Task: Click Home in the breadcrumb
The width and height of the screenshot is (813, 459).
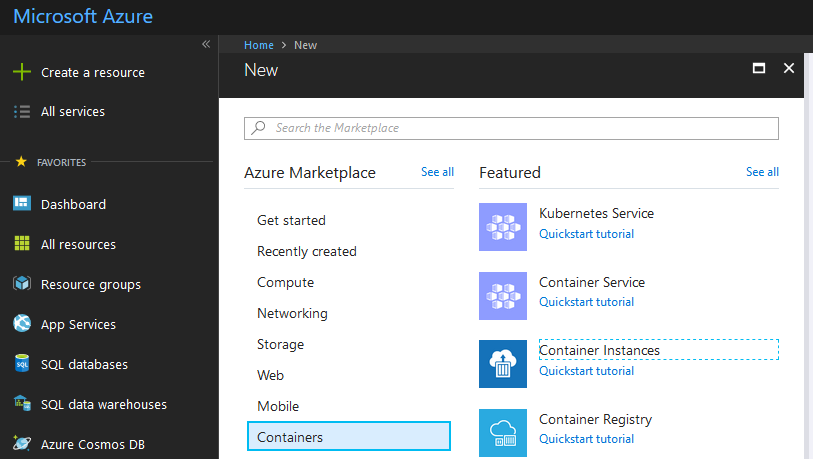Action: [x=258, y=45]
